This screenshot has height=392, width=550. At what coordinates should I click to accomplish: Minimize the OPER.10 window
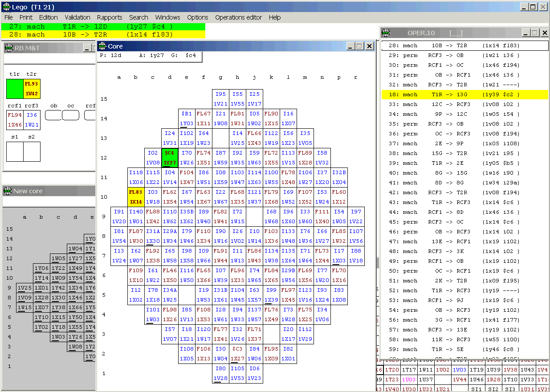pos(526,33)
